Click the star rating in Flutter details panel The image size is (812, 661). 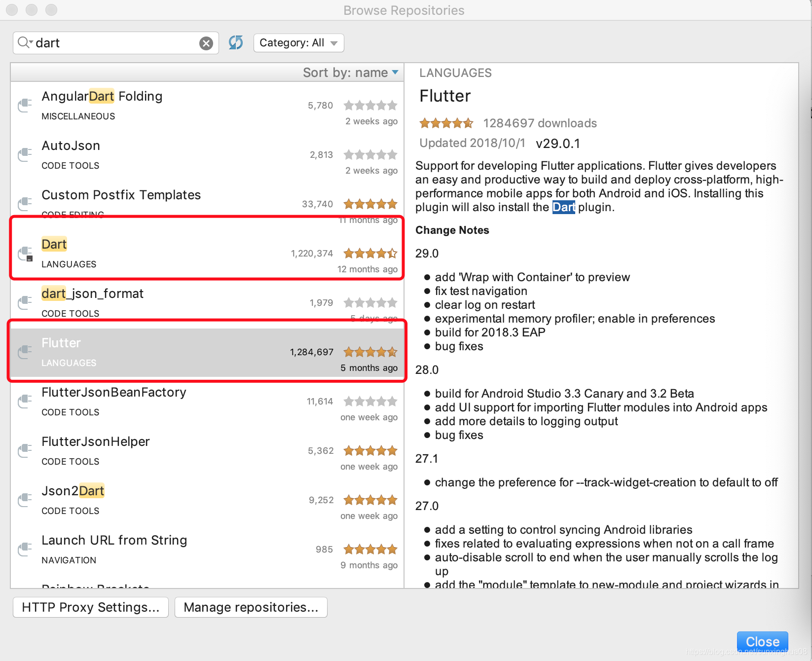446,123
